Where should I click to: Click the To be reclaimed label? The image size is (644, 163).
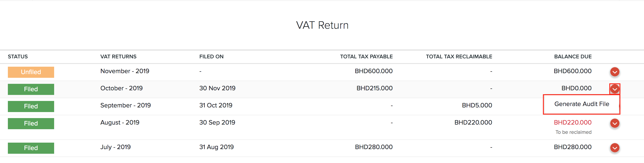coord(574,132)
